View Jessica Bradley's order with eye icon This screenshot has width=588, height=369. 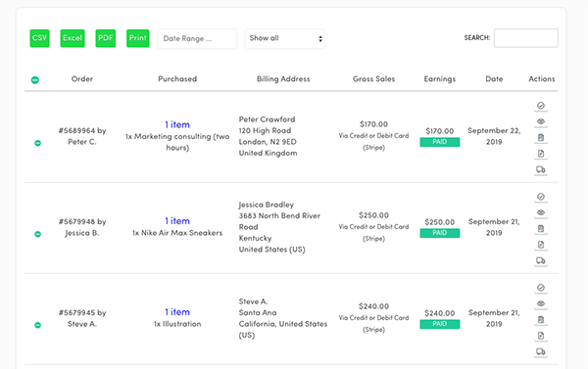click(x=541, y=212)
